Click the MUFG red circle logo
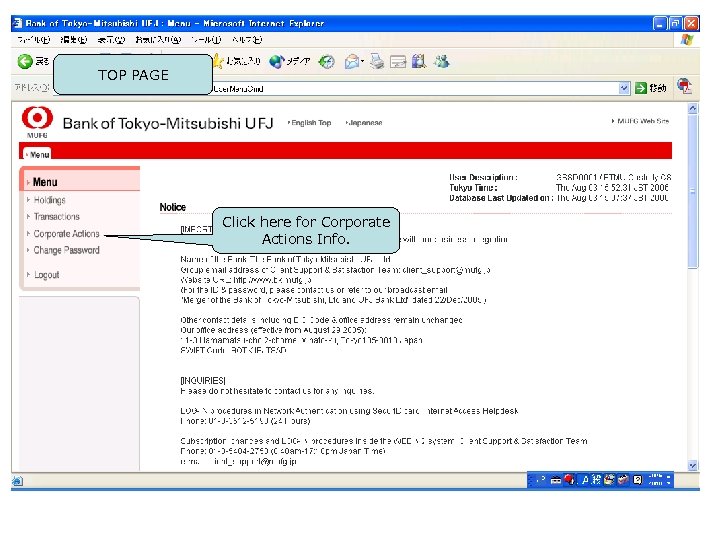The height and width of the screenshot is (540, 720). point(37,118)
